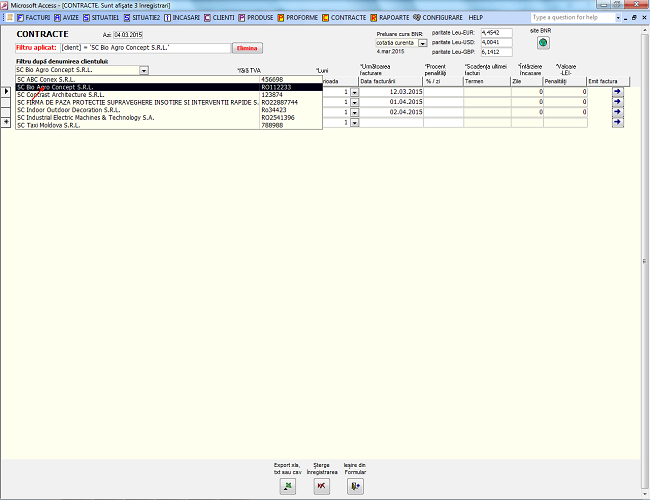Click the Type a question for help field

coord(573,17)
